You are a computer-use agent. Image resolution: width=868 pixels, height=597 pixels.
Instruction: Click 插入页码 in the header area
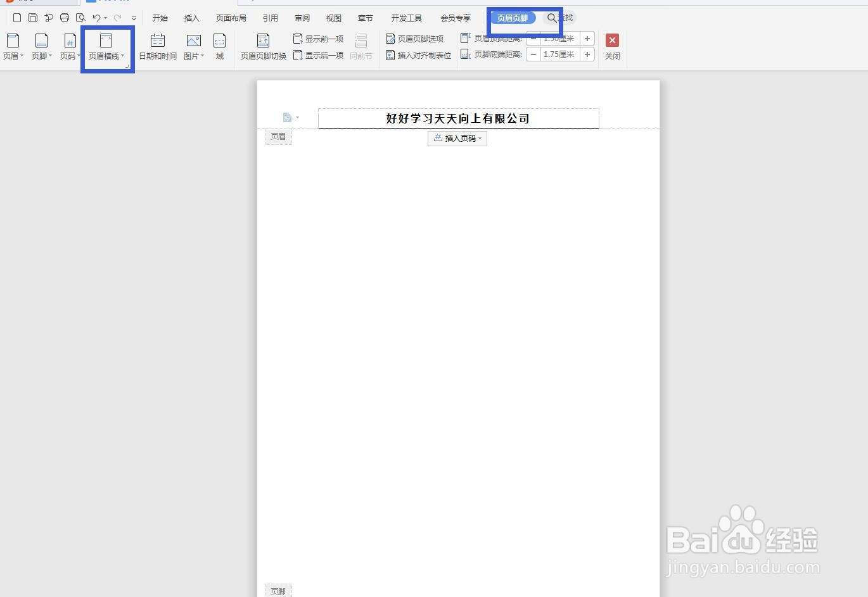pyautogui.click(x=457, y=138)
